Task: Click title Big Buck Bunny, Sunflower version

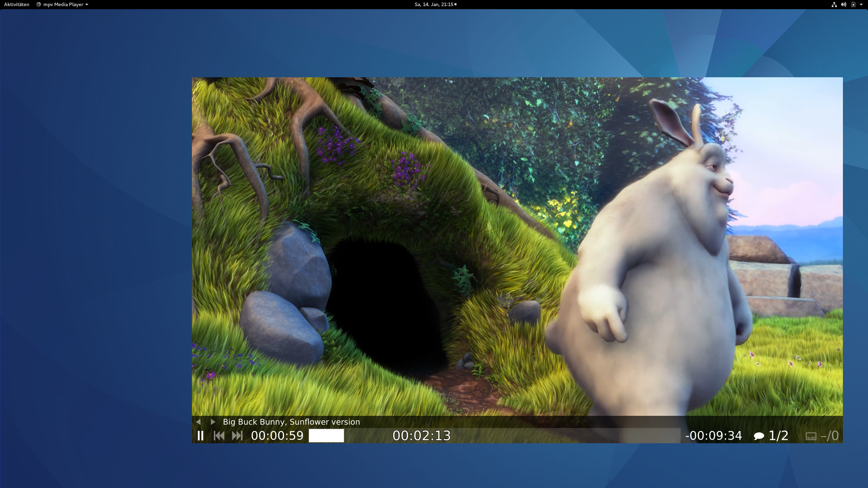Action: pyautogui.click(x=291, y=422)
